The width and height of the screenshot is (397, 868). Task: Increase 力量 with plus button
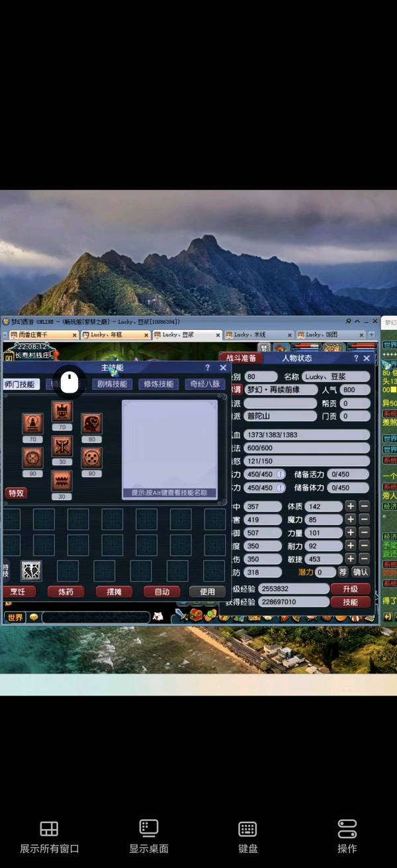(350, 533)
